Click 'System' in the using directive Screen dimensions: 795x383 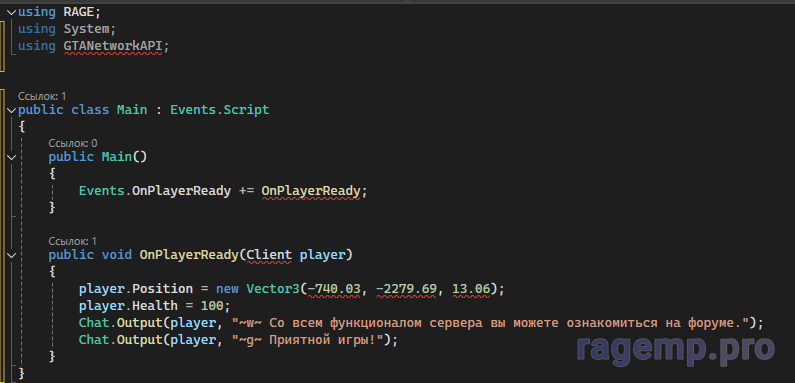point(86,29)
